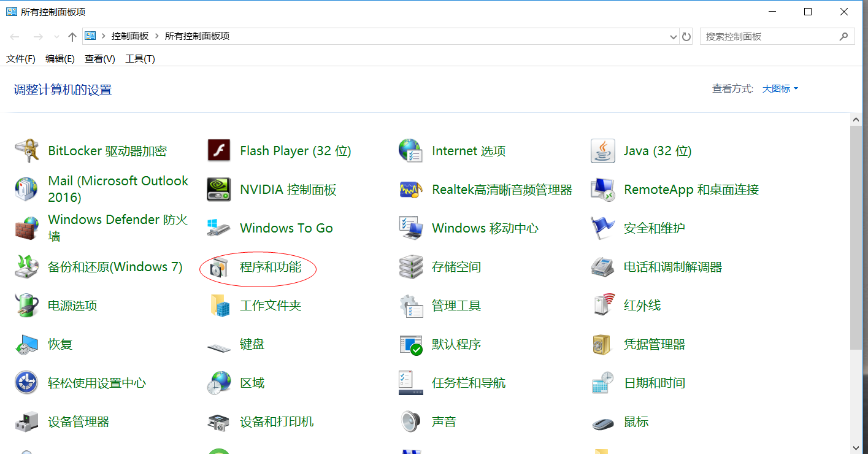
Task: Open the 电话和调制解调器 phone icon
Action: tap(603, 267)
